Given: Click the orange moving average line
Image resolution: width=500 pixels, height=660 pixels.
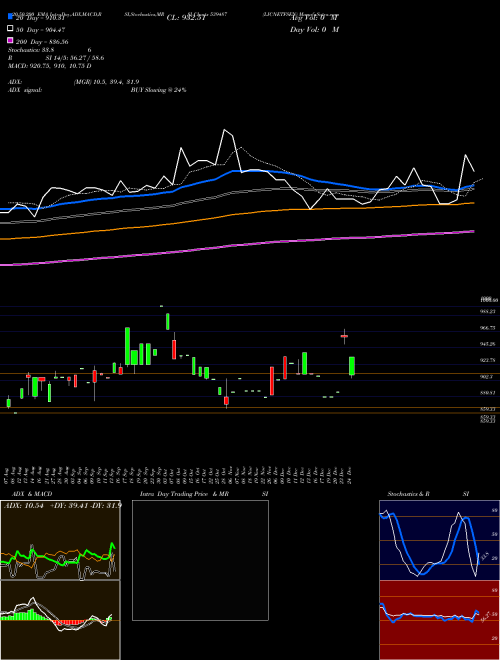Looking at the screenshot, I should coord(236,213).
